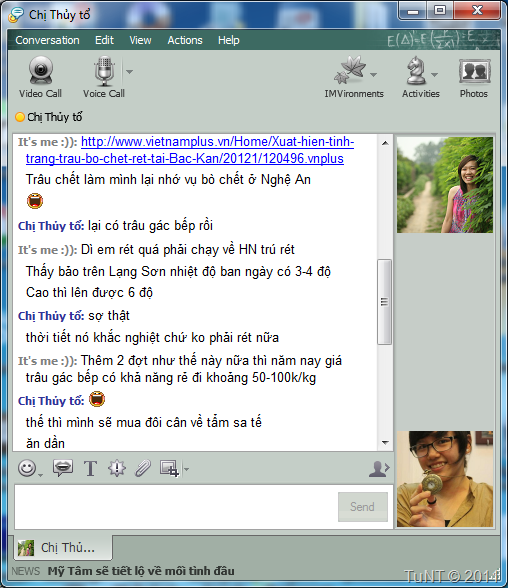Expand the Voice Call dropdown arrow
The height and width of the screenshot is (588, 508).
[x=129, y=71]
